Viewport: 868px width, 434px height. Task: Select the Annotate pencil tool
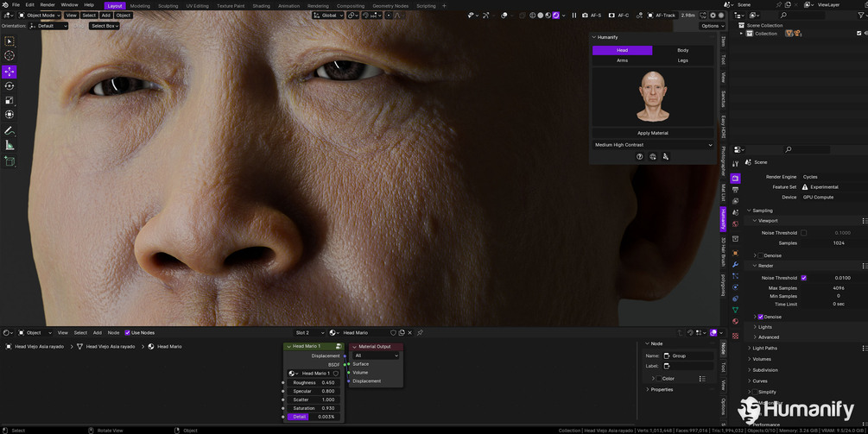10,131
